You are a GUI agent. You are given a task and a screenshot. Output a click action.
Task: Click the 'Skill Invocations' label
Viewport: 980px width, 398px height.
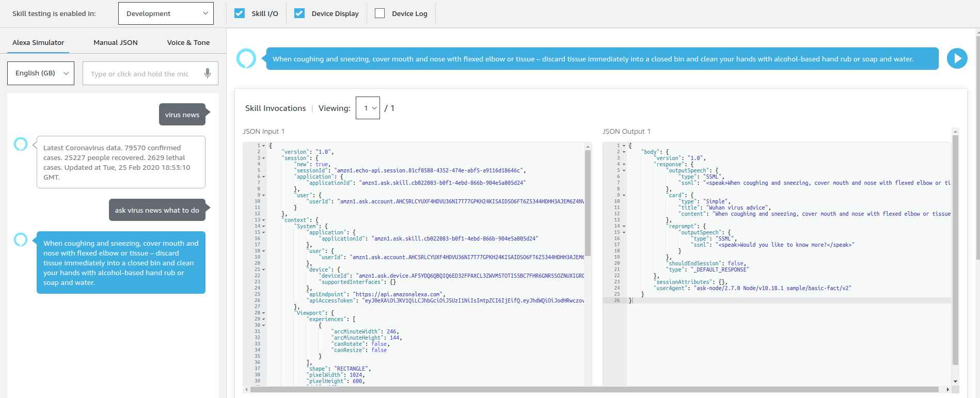coord(275,108)
